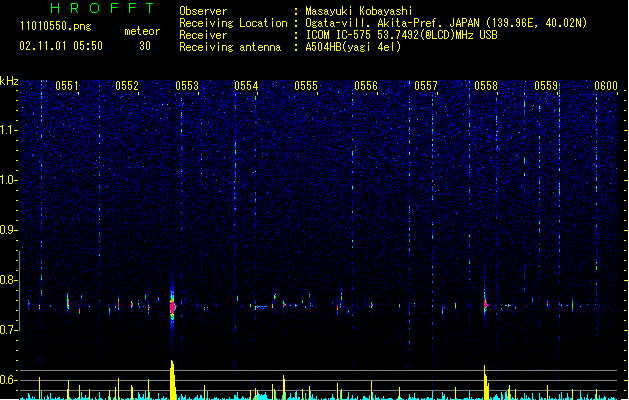Click the timestamp 02.11.01 05:50
The image size is (629, 400).
coord(61,46)
